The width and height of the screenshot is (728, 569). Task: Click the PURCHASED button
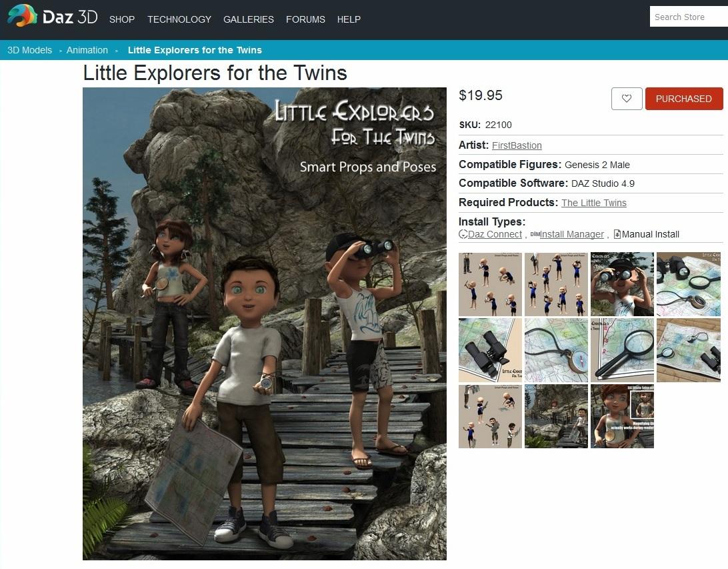click(684, 99)
